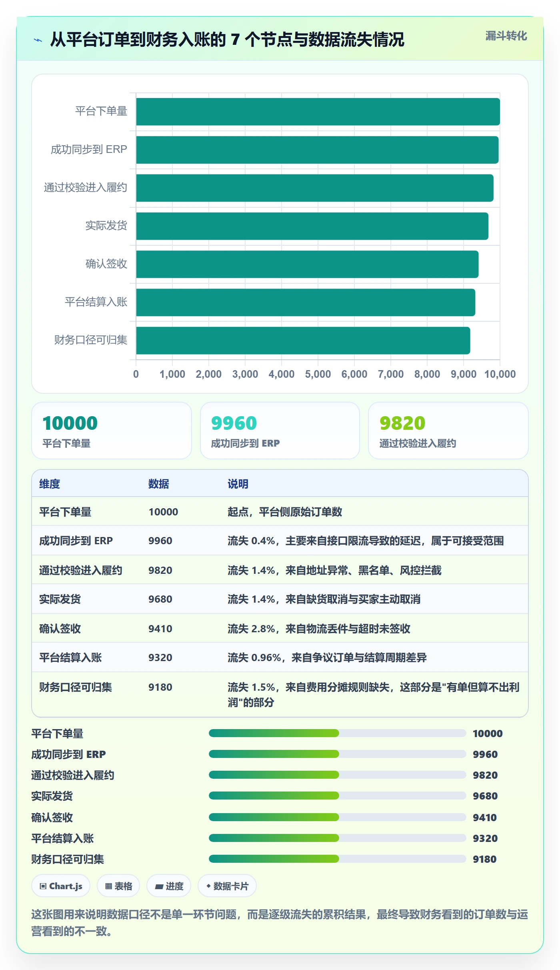
Task: Click the 10,000 label on the chart axis
Action: 500,374
